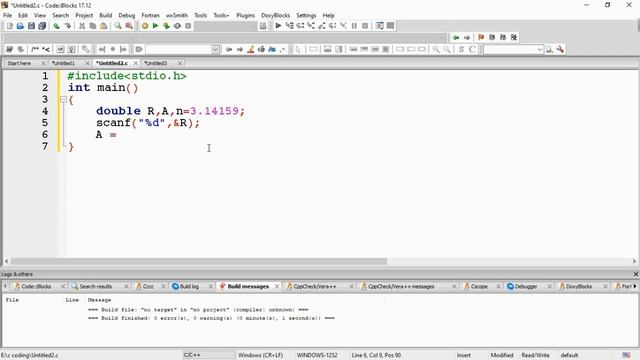Click the 'Message' column header
This screenshot has width=640, height=360.
pyautogui.click(x=99, y=300)
